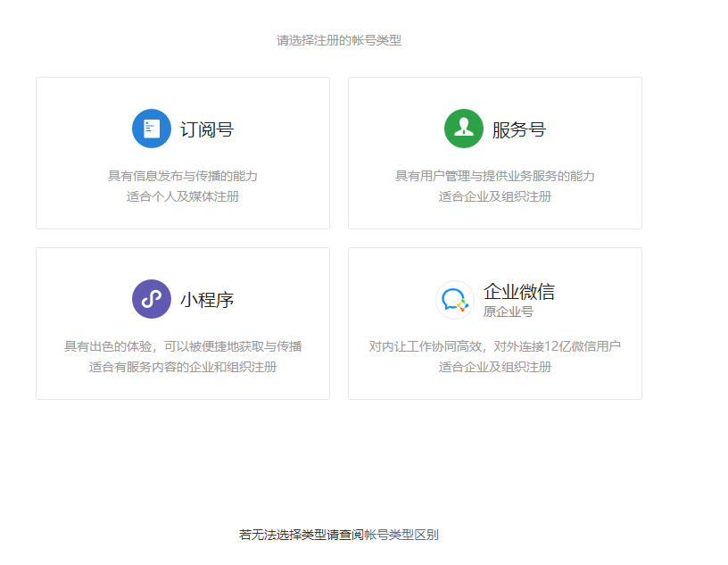Choose the 企业微信 title text
The width and height of the screenshot is (728, 565).
click(x=519, y=292)
